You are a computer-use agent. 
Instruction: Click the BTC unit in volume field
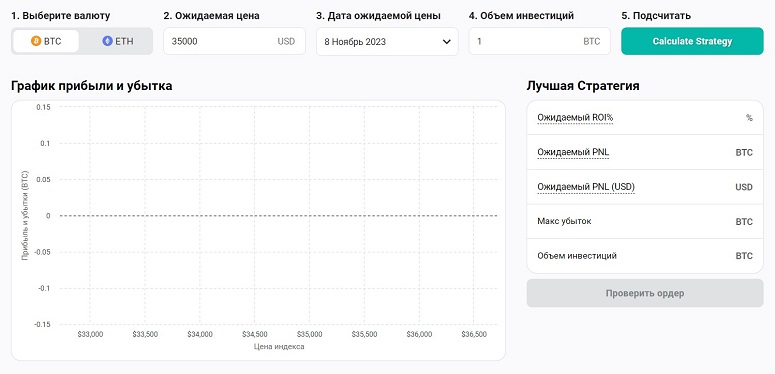point(592,42)
